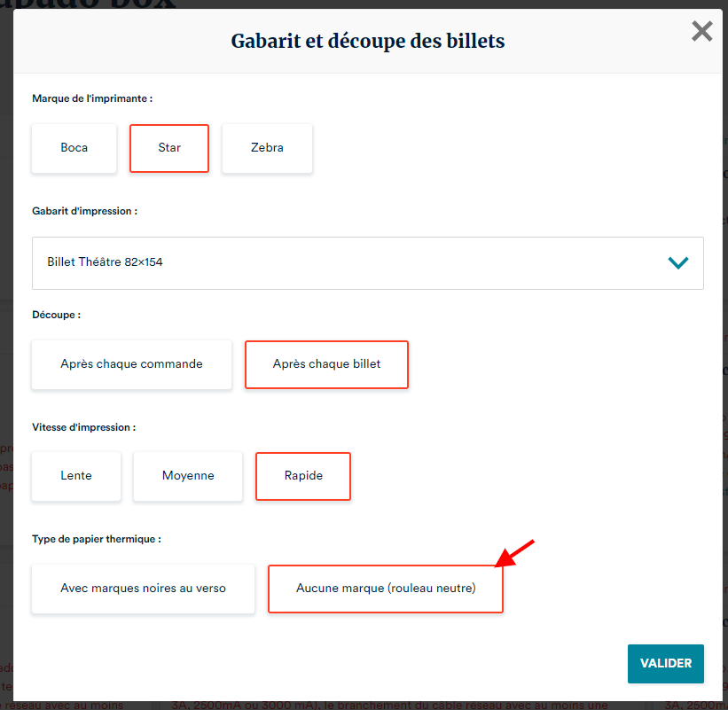Select Aucune marque (rouleau neutre) paper
This screenshot has width=728, height=710.
click(x=386, y=589)
